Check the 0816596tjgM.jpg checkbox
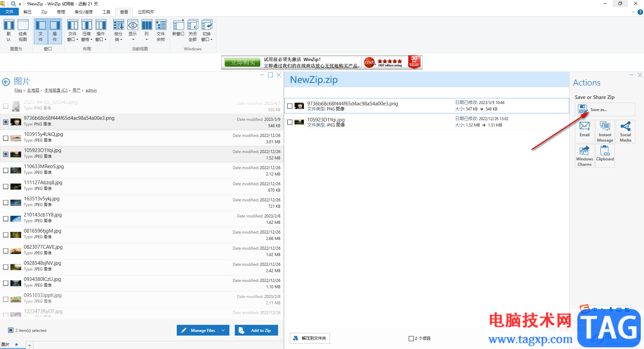This screenshot has width=644, height=349. point(6,235)
